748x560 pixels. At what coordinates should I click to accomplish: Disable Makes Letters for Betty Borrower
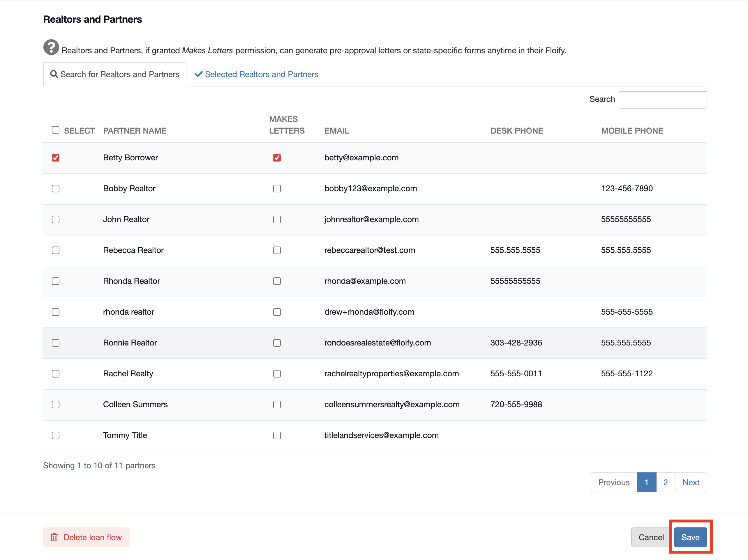[x=277, y=158]
